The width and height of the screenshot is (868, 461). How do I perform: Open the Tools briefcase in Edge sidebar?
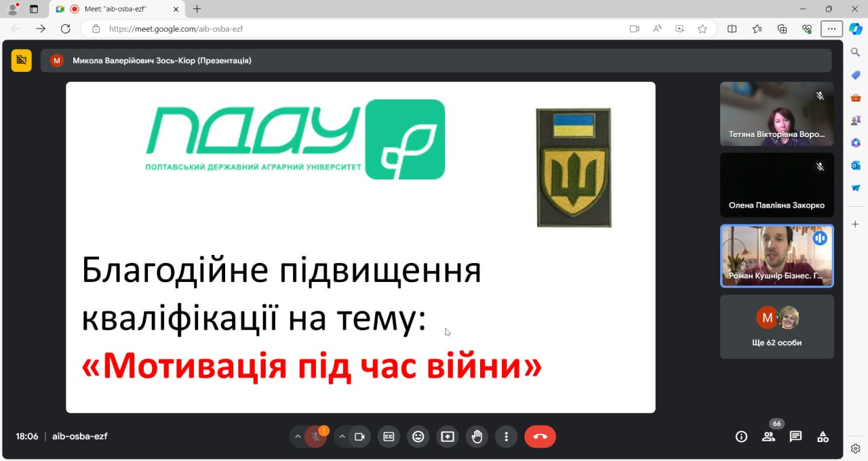856,98
